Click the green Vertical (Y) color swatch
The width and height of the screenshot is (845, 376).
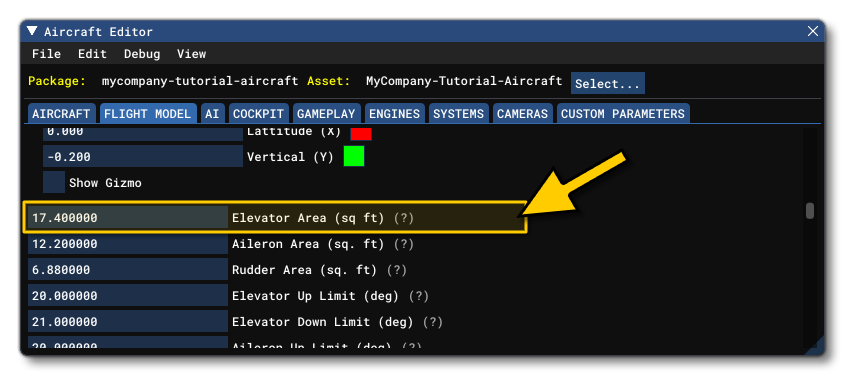[x=354, y=156]
